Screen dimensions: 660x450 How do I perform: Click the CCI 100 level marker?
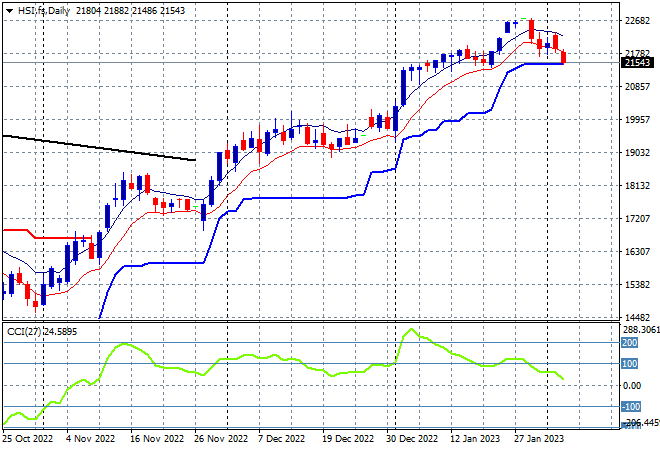pyautogui.click(x=629, y=363)
